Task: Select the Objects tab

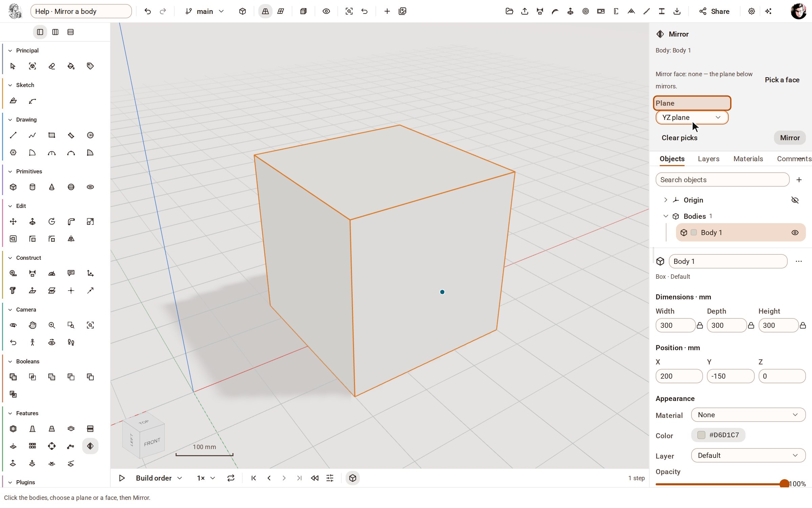Action: click(672, 159)
